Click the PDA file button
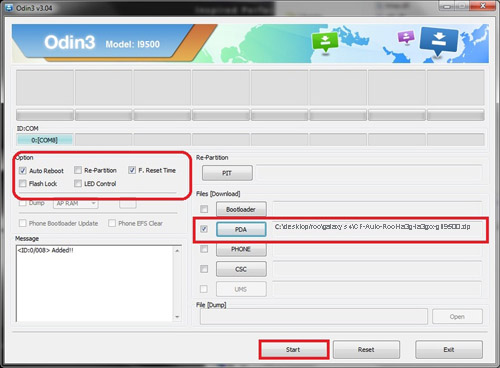 [241, 229]
